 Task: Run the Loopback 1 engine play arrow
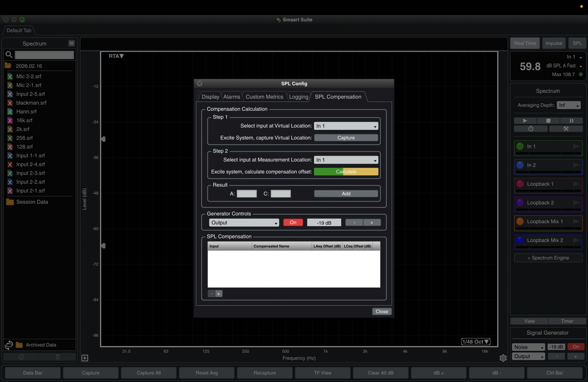point(576,184)
